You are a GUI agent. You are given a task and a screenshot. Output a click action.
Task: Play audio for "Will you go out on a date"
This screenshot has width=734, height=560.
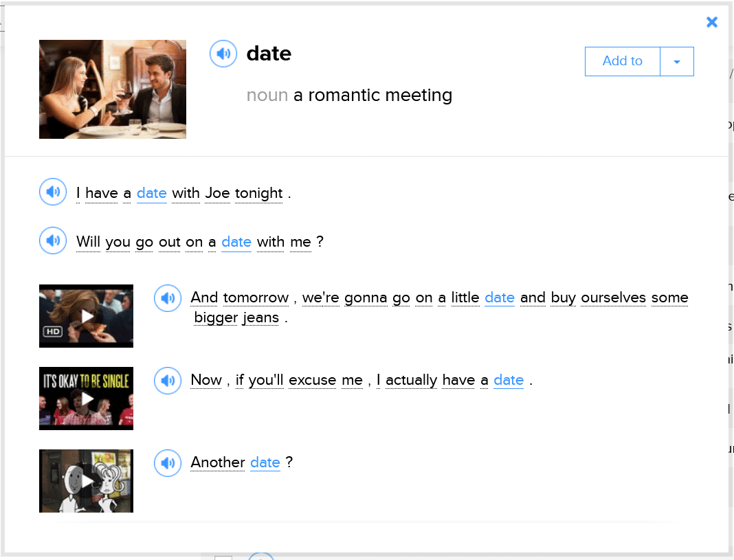tap(53, 240)
